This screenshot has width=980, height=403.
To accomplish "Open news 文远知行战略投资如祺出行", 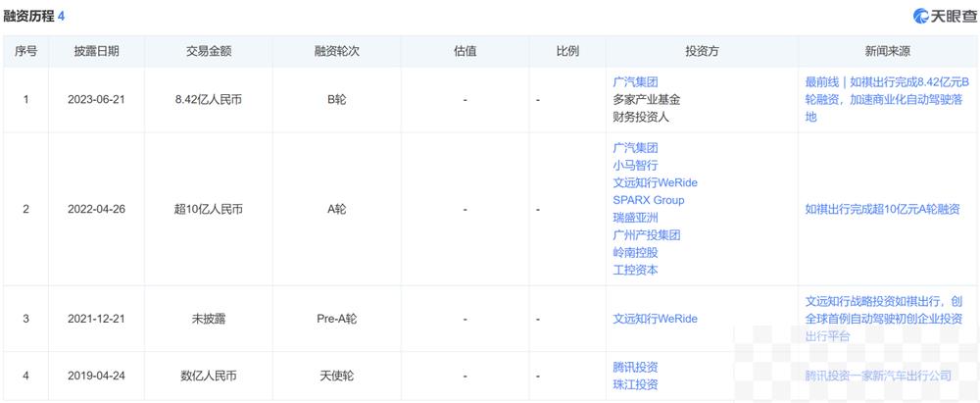I will [x=883, y=319].
